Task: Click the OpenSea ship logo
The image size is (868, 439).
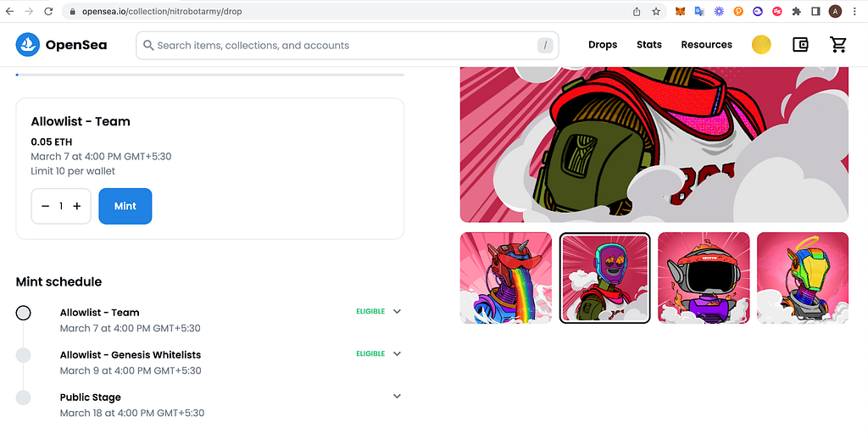Action: point(28,45)
